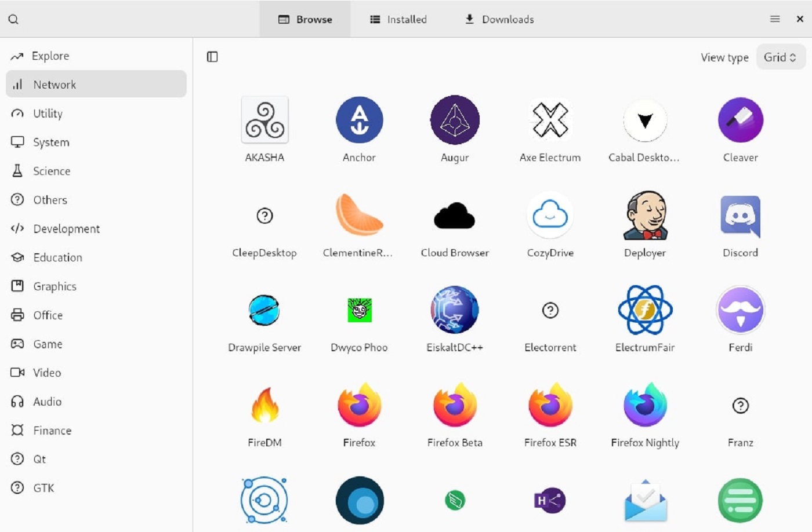Open the Cleaver application page
The image size is (812, 532).
(x=740, y=127)
